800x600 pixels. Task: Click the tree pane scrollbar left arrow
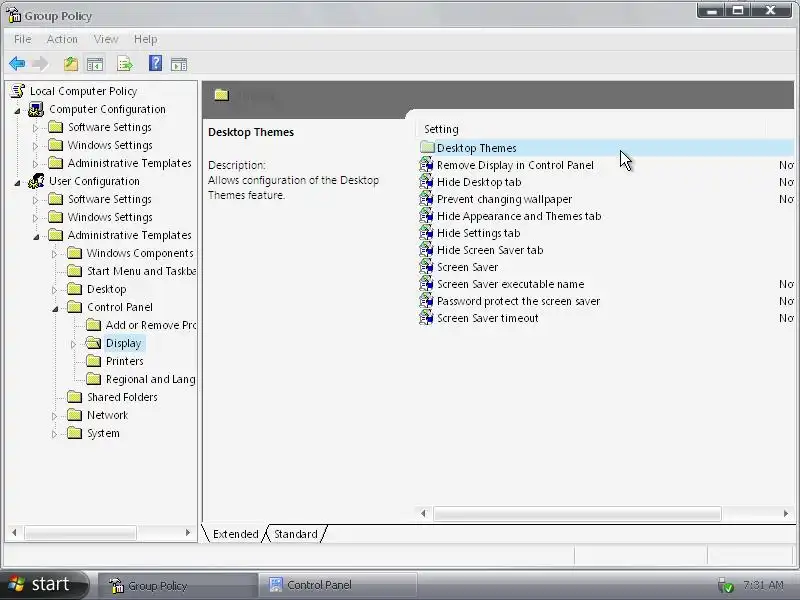[x=14, y=533]
